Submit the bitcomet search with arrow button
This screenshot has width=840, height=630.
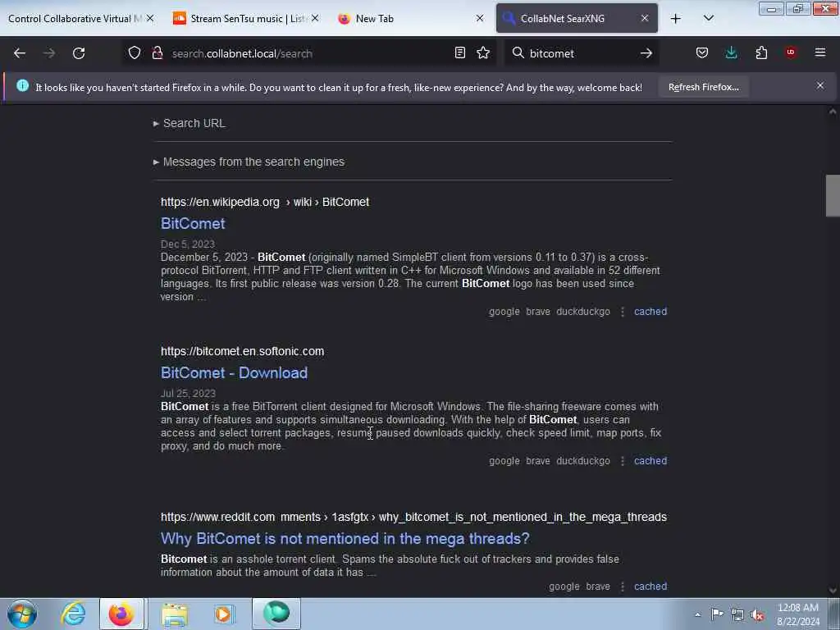(x=646, y=53)
